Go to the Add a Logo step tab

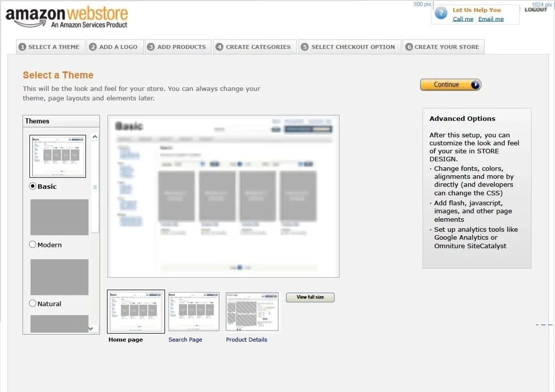coord(115,47)
